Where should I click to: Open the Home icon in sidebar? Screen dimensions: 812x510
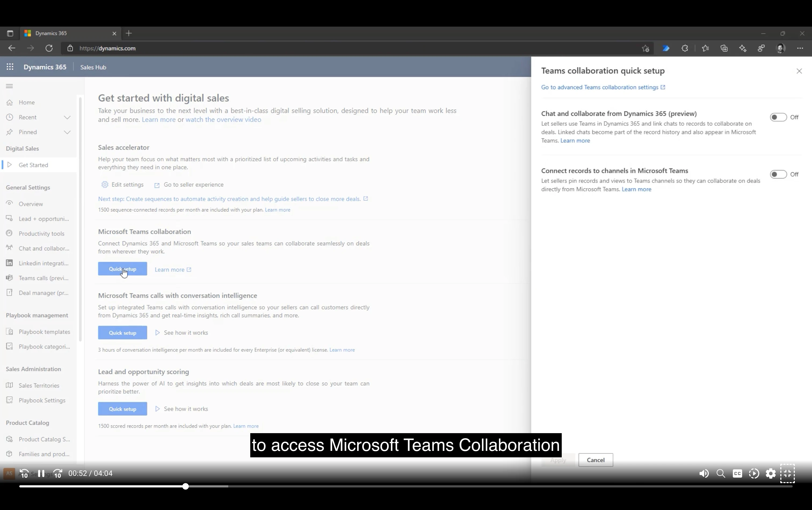10,102
